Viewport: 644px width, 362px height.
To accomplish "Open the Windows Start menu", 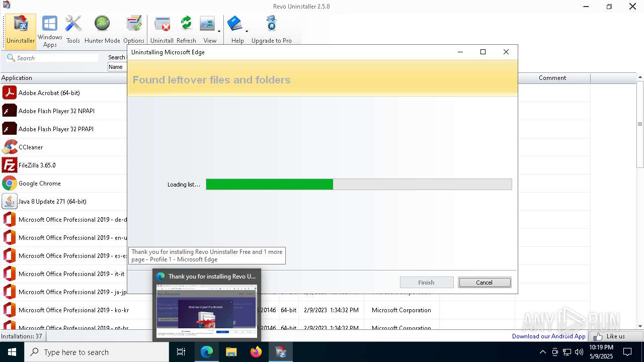I will (x=12, y=352).
